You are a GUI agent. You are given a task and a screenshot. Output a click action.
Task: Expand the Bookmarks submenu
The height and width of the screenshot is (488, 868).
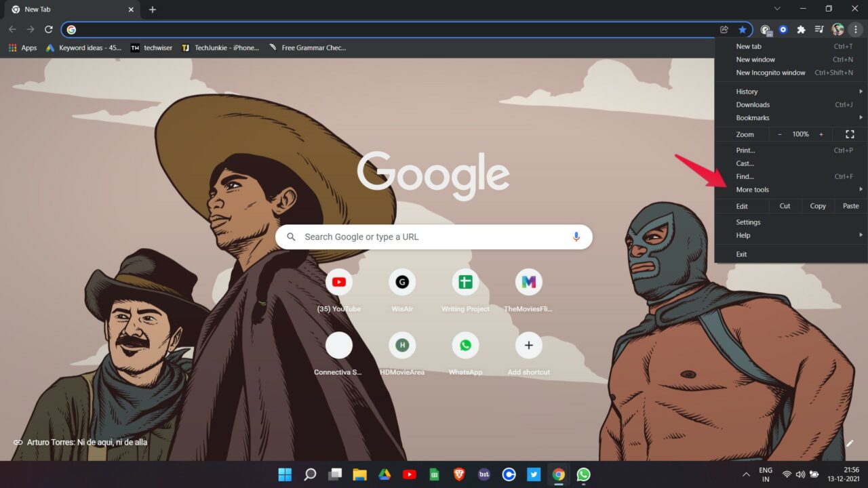click(791, 118)
